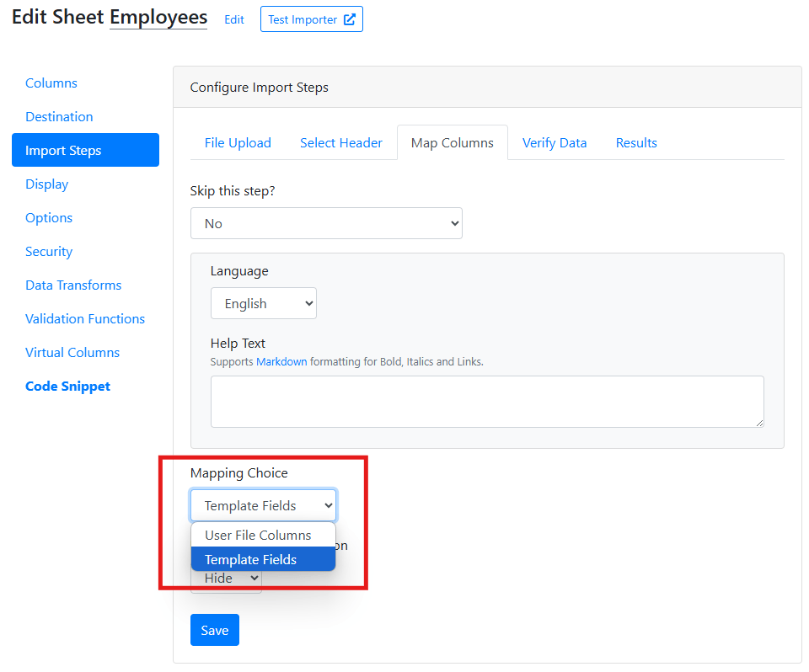Follow the Markdown link in help description
The height and width of the screenshot is (672, 809).
(281, 361)
